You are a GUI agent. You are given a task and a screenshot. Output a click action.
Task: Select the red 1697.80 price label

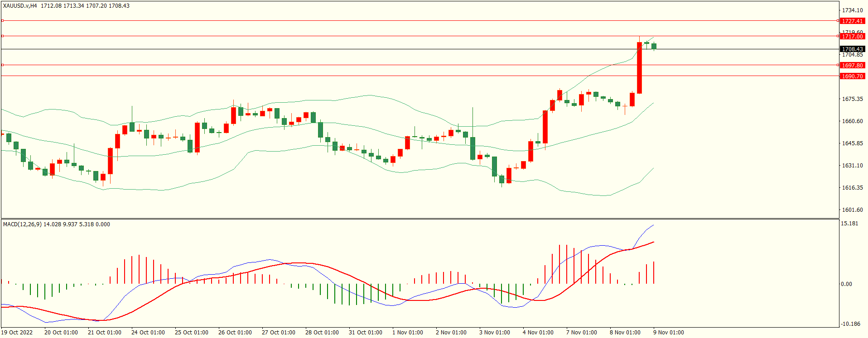pyautogui.click(x=852, y=66)
